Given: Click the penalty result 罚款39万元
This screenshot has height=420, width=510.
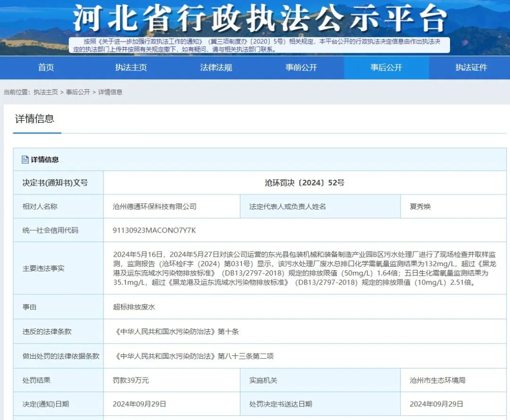Looking at the screenshot, I should point(131,380).
